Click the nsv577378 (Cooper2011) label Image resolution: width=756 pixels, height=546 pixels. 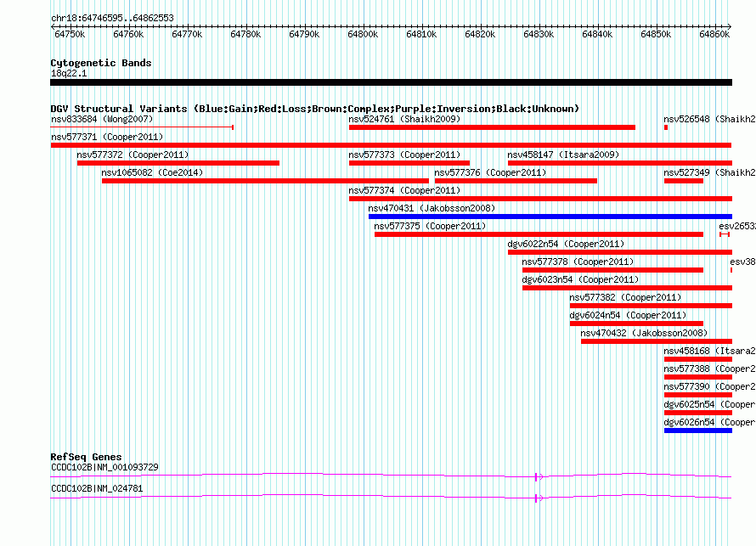578,262
